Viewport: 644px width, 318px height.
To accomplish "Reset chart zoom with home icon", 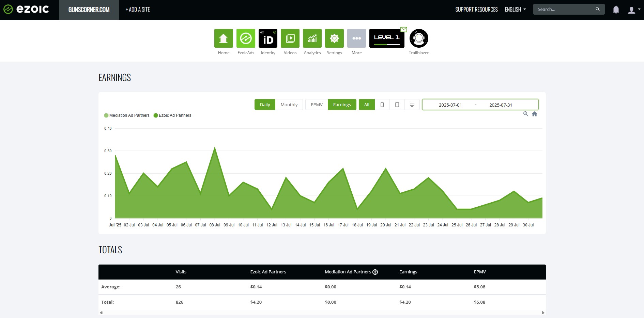I will [535, 114].
